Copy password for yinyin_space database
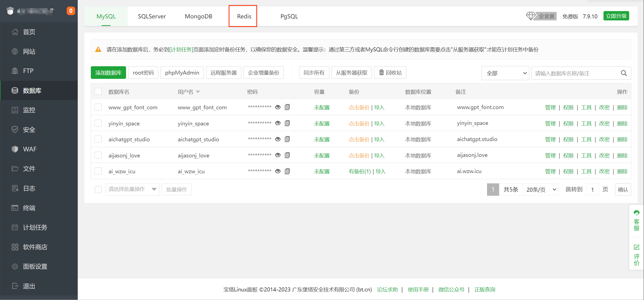 [287, 123]
